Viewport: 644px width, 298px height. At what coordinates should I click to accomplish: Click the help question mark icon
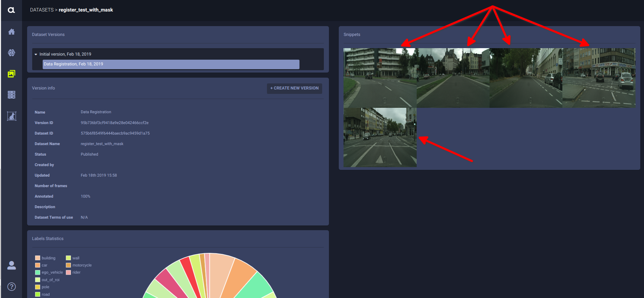(x=12, y=287)
